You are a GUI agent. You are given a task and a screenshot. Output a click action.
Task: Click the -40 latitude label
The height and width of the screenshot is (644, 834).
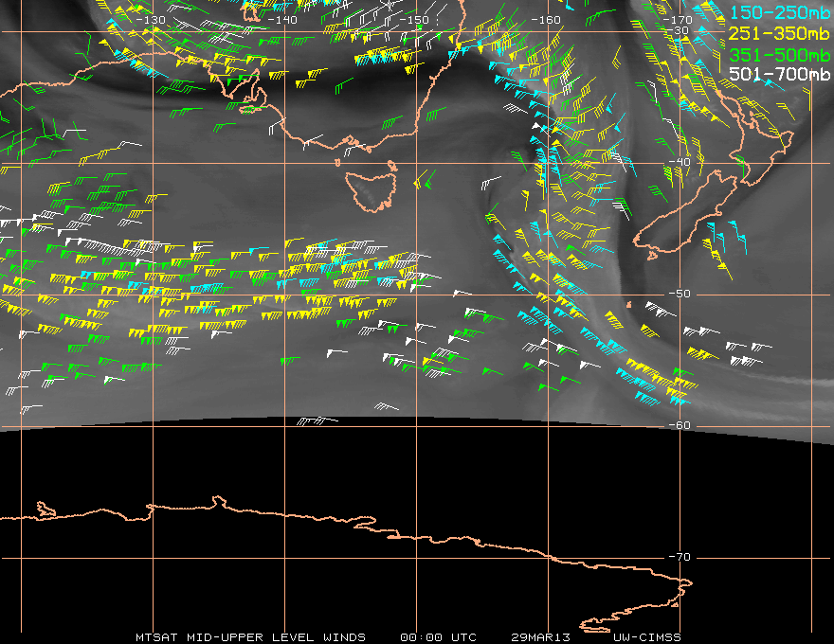click(x=680, y=162)
